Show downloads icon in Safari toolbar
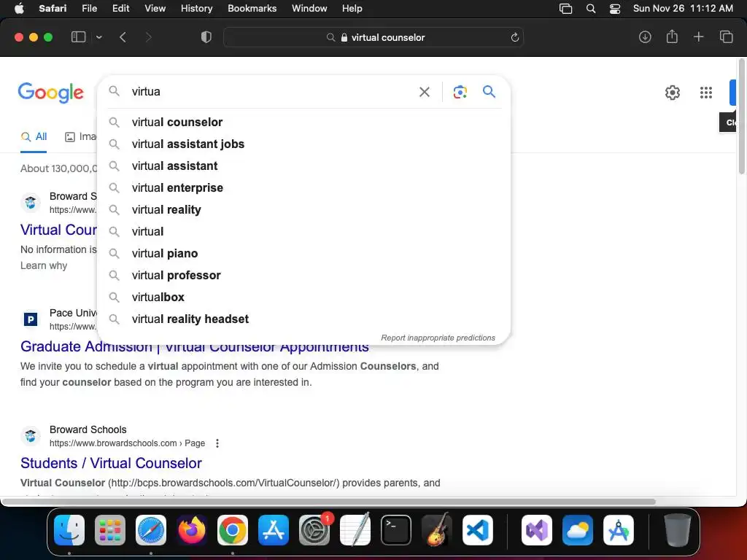The image size is (747, 560). 645,37
